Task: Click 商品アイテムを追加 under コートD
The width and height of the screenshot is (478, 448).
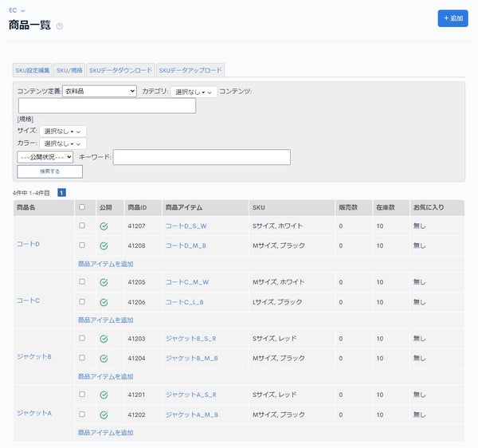Action: click(x=105, y=264)
